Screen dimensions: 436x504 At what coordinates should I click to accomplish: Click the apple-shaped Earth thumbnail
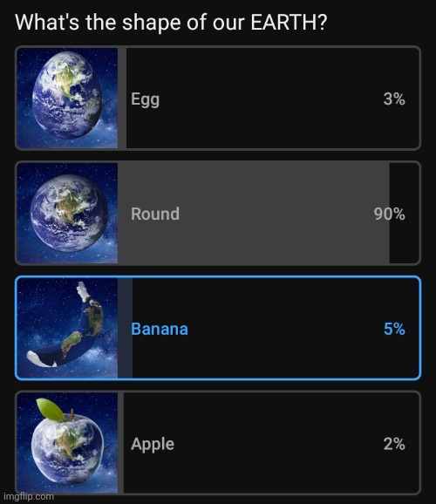pyautogui.click(x=67, y=443)
